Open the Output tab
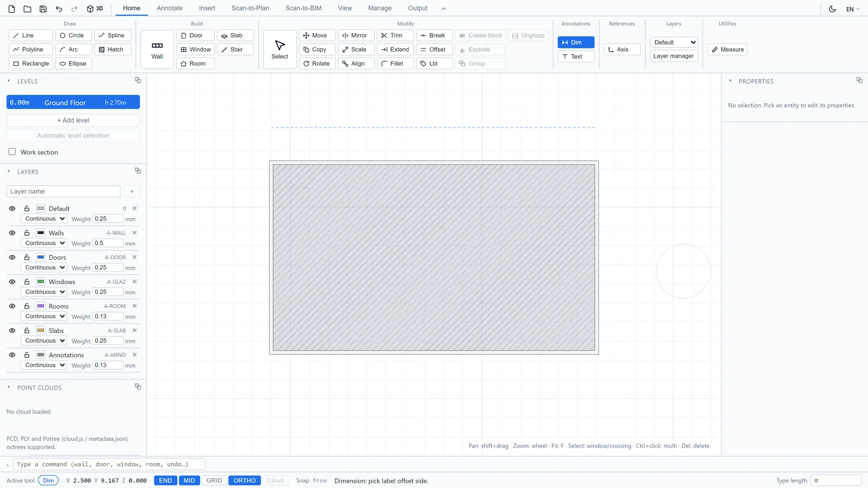 418,8
